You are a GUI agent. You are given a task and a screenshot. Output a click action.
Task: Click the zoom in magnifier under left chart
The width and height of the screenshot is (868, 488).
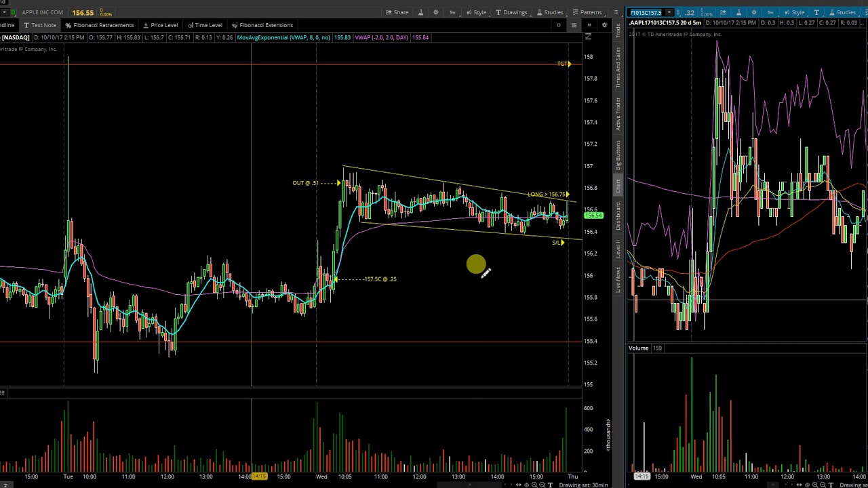tap(534, 485)
